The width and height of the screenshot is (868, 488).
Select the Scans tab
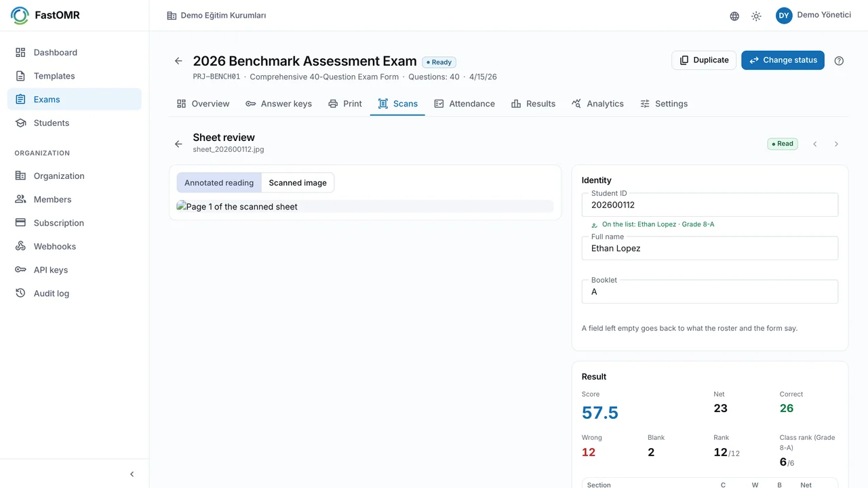397,104
